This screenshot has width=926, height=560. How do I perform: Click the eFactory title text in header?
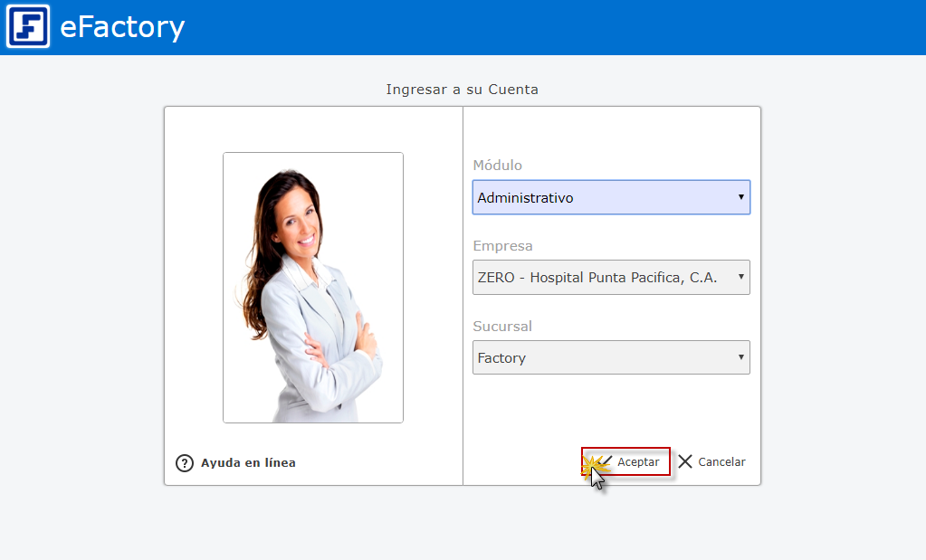(x=122, y=27)
